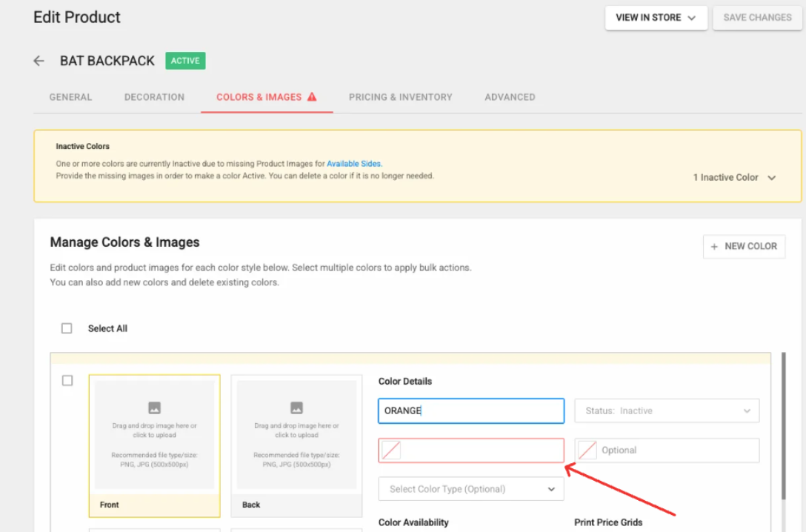Click the image icon in Front upload box
806x532 pixels.
pos(154,408)
